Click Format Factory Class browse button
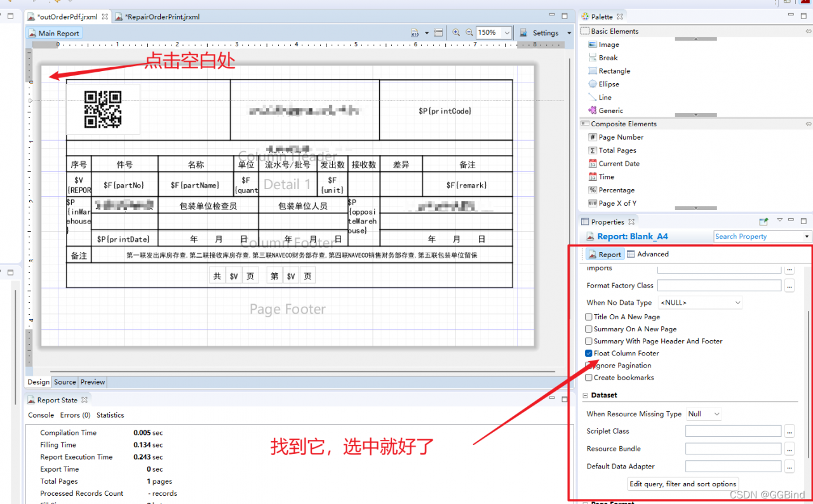This screenshot has height=504, width=813. 789,286
